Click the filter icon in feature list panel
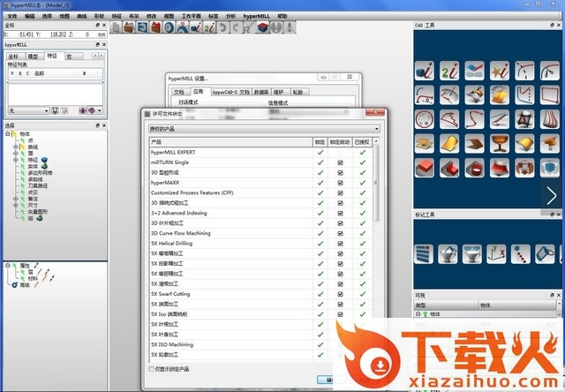 55,110
